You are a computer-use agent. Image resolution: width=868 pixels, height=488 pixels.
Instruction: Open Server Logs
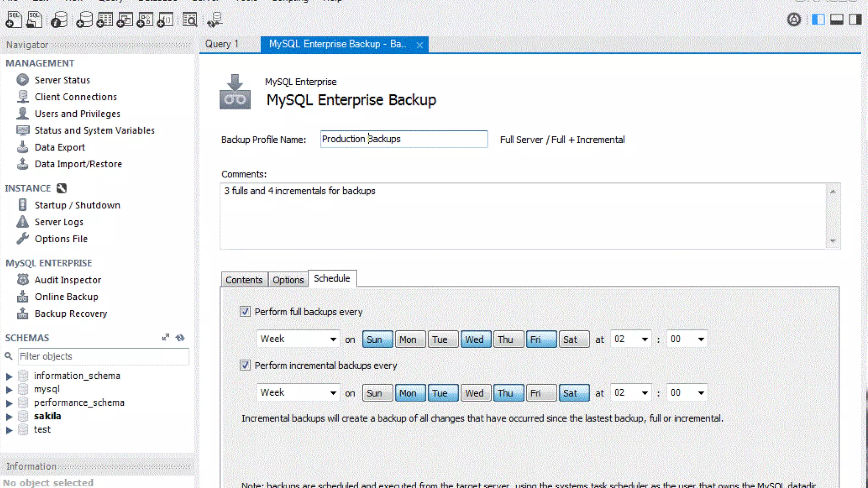click(59, 222)
